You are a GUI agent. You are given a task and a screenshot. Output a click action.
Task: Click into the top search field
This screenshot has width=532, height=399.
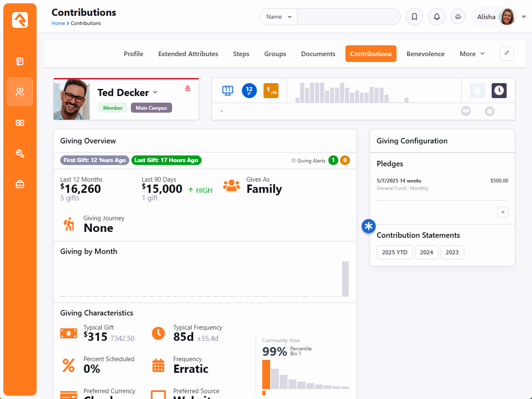click(x=348, y=17)
